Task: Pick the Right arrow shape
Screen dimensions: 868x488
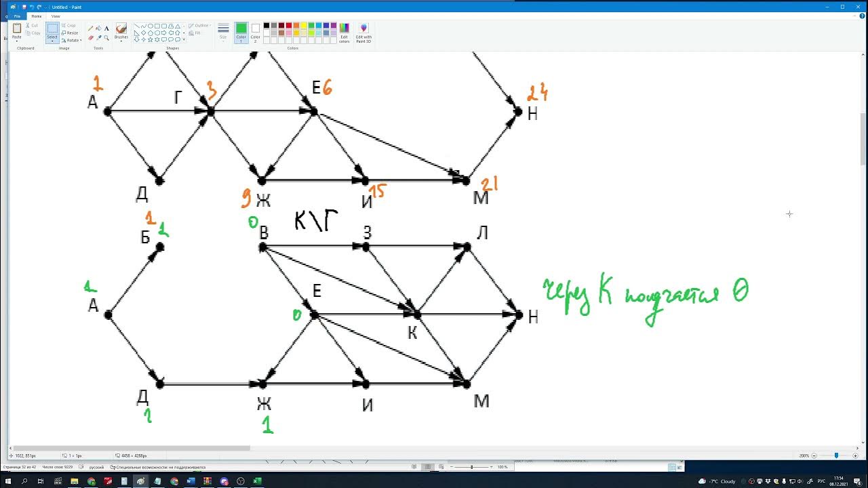Action: (x=163, y=33)
